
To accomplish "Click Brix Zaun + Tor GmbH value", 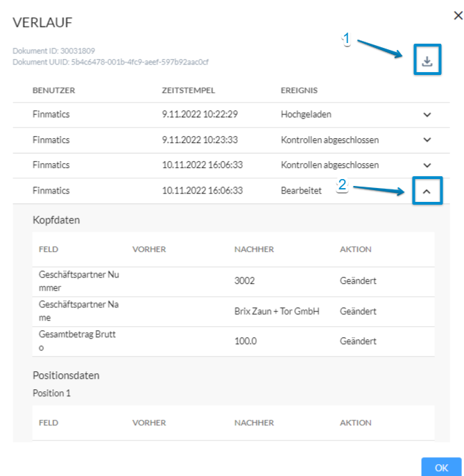I will (x=277, y=311).
